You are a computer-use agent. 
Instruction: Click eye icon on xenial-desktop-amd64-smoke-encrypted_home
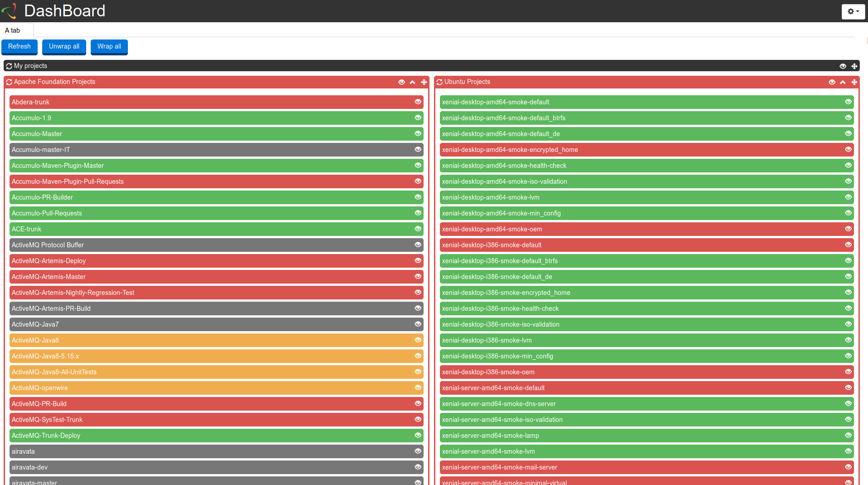pyautogui.click(x=848, y=149)
